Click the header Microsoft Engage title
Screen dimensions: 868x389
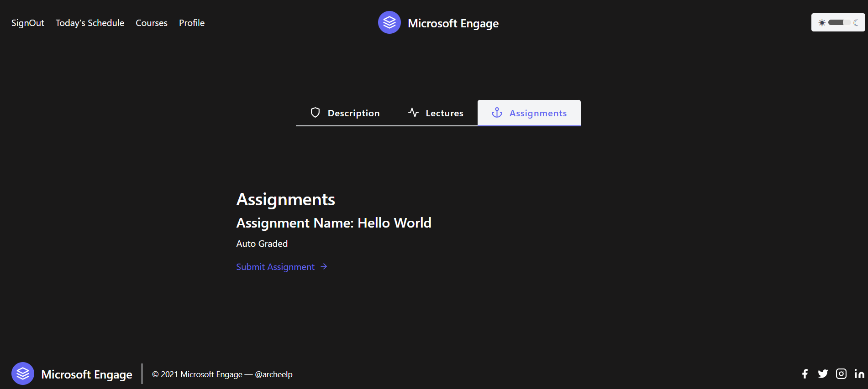tap(453, 23)
